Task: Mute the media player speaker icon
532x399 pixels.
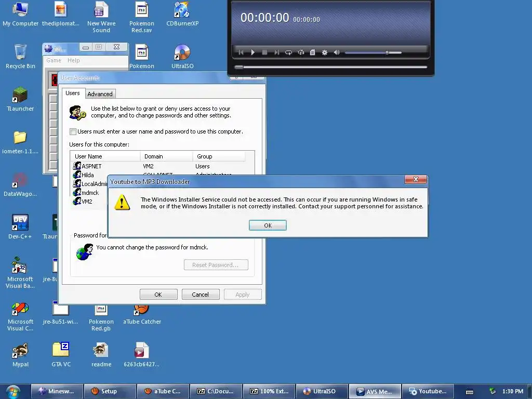Action: [x=337, y=52]
